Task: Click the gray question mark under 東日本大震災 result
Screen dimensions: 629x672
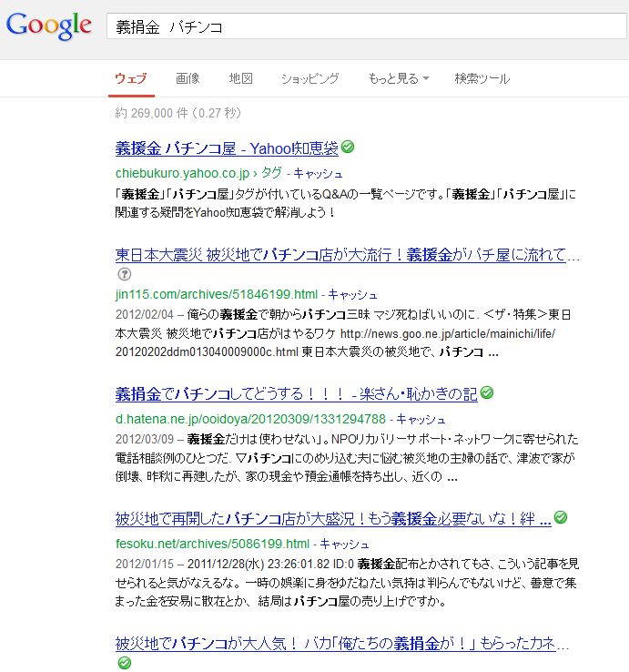Action: pos(125,274)
